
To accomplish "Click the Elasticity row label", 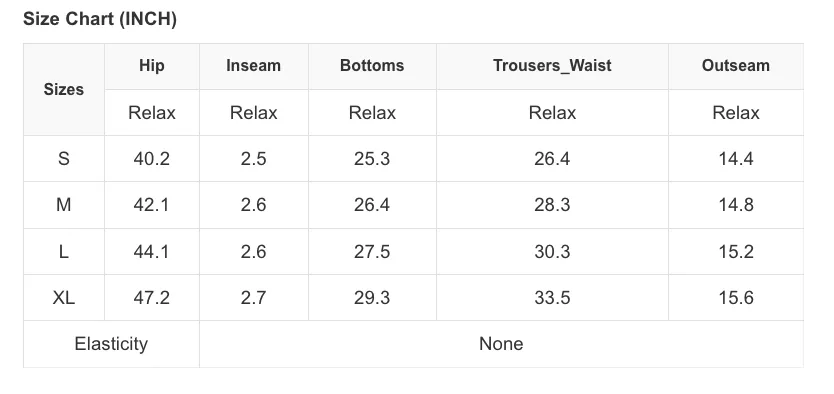I will tap(111, 344).
